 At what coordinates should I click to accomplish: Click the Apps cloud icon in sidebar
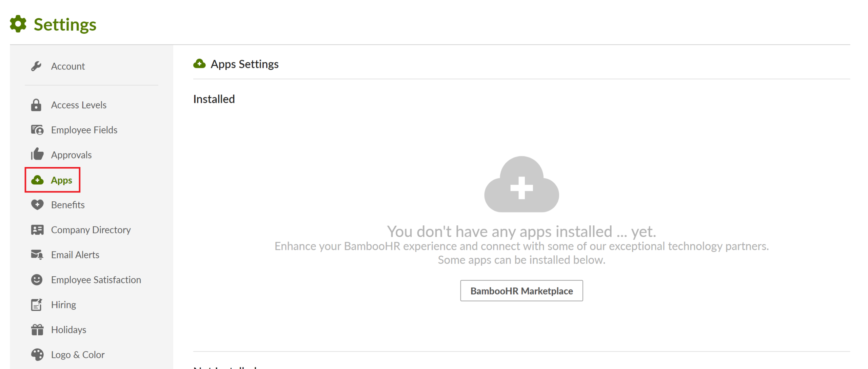coord(37,180)
